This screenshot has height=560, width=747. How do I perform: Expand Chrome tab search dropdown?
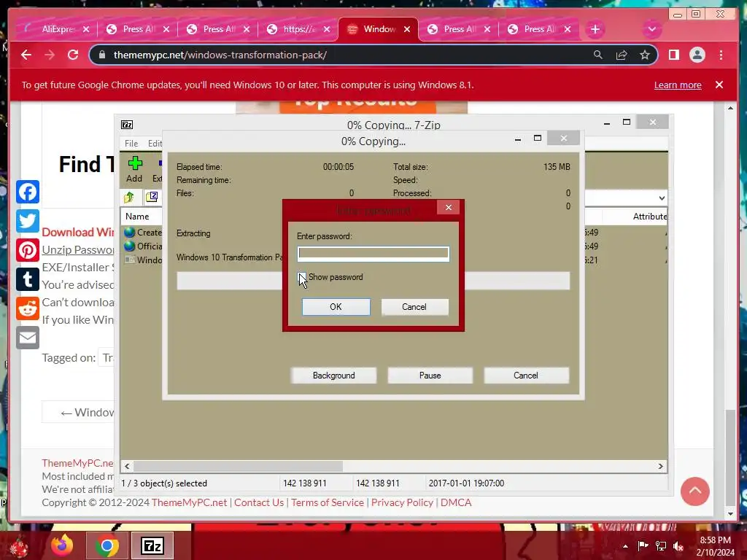click(651, 29)
